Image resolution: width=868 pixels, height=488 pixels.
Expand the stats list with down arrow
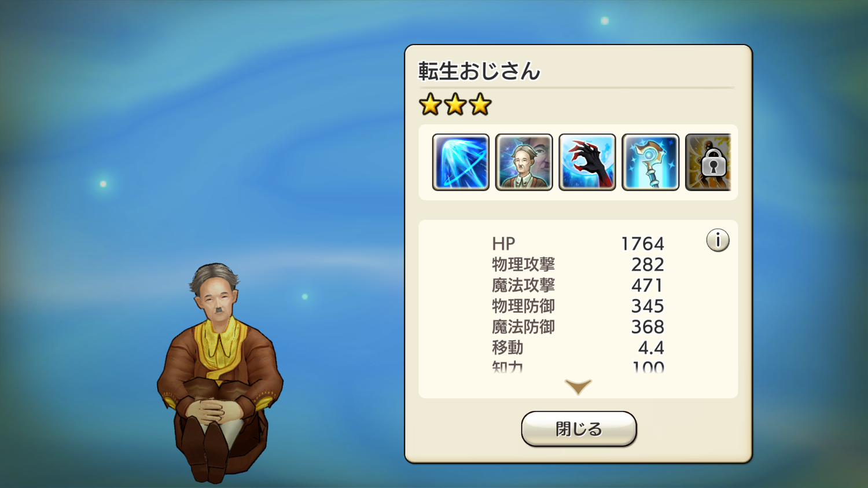click(x=578, y=386)
